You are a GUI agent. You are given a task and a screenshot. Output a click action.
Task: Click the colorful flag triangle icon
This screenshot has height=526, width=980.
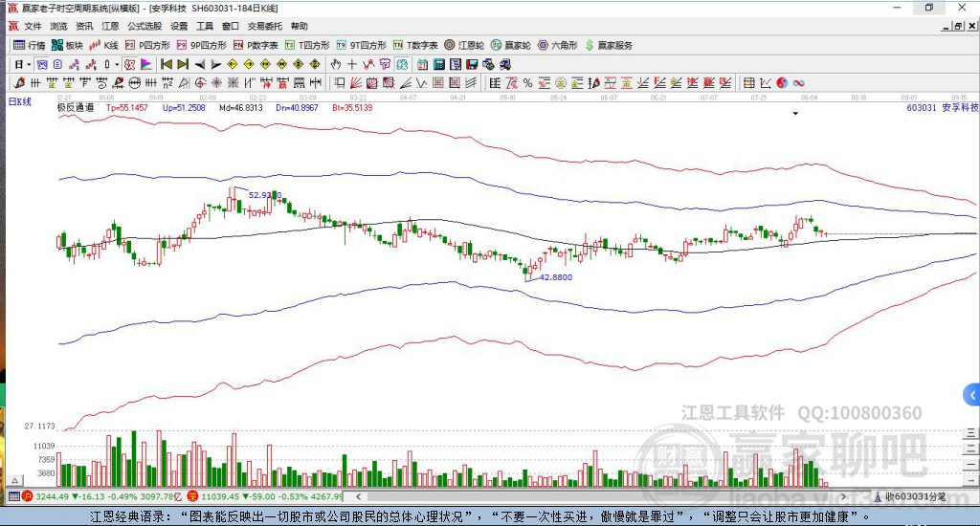[145, 64]
